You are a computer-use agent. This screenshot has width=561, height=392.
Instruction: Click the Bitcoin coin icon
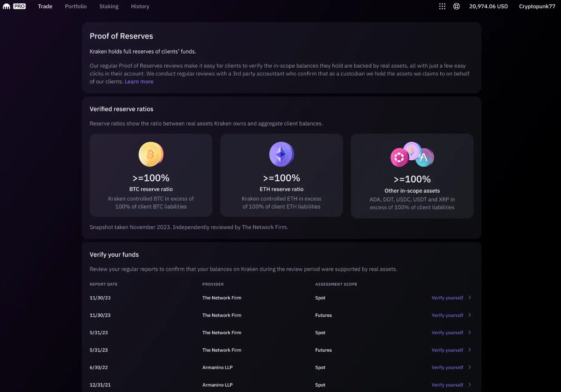click(151, 154)
